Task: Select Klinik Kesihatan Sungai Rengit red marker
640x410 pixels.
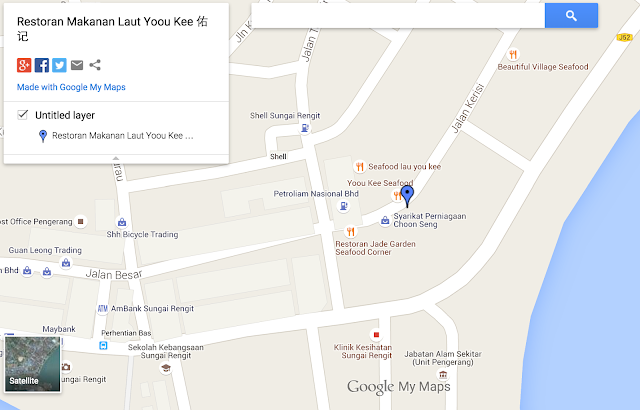Action: pyautogui.click(x=376, y=335)
